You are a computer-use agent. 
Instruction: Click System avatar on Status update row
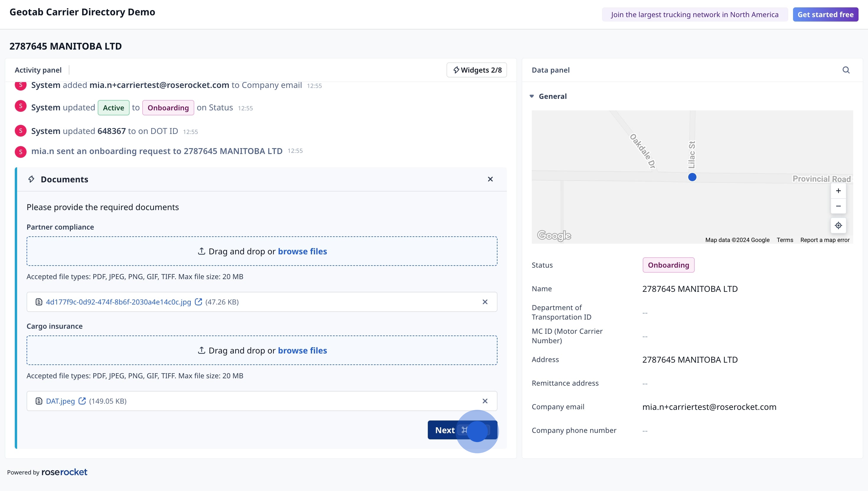(21, 106)
